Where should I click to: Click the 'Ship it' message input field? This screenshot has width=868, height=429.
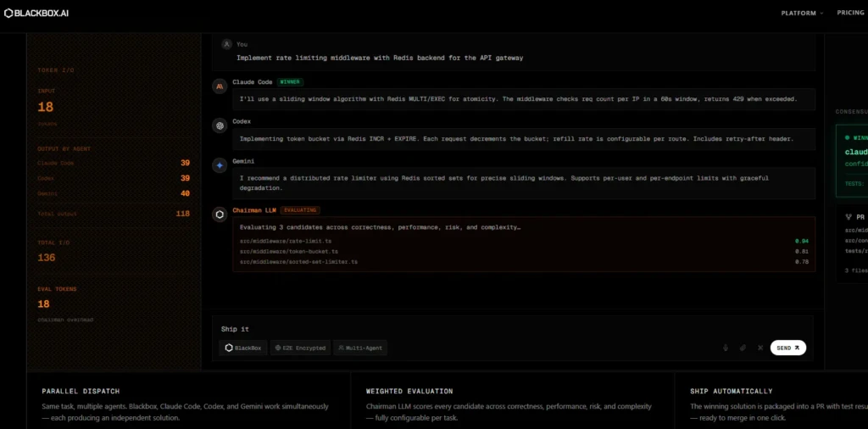512,329
